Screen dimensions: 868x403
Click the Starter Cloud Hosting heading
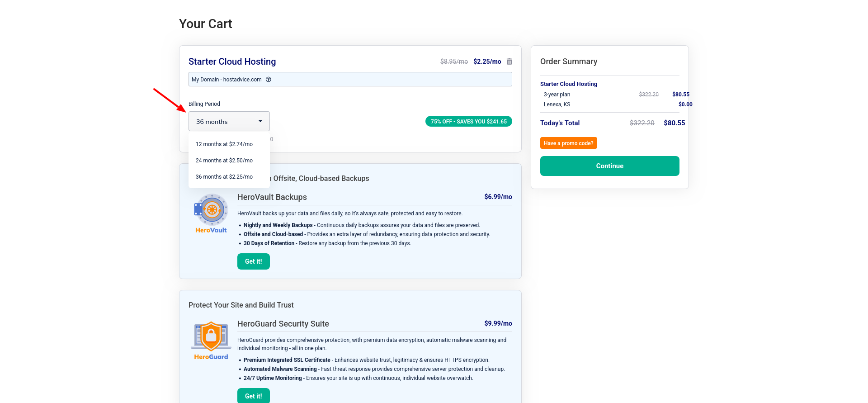coord(232,62)
